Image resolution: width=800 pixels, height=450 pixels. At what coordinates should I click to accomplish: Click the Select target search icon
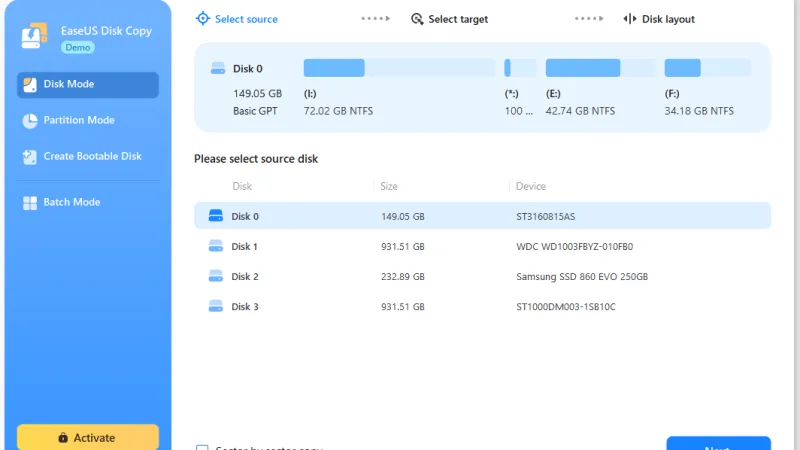point(417,19)
